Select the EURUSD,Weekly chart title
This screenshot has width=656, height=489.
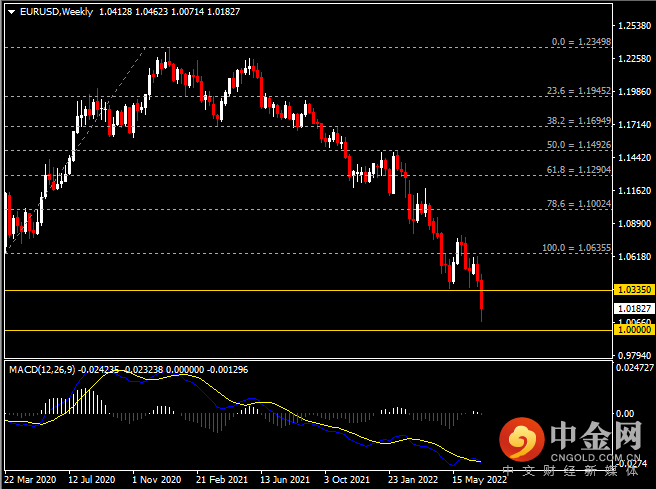tap(56, 12)
